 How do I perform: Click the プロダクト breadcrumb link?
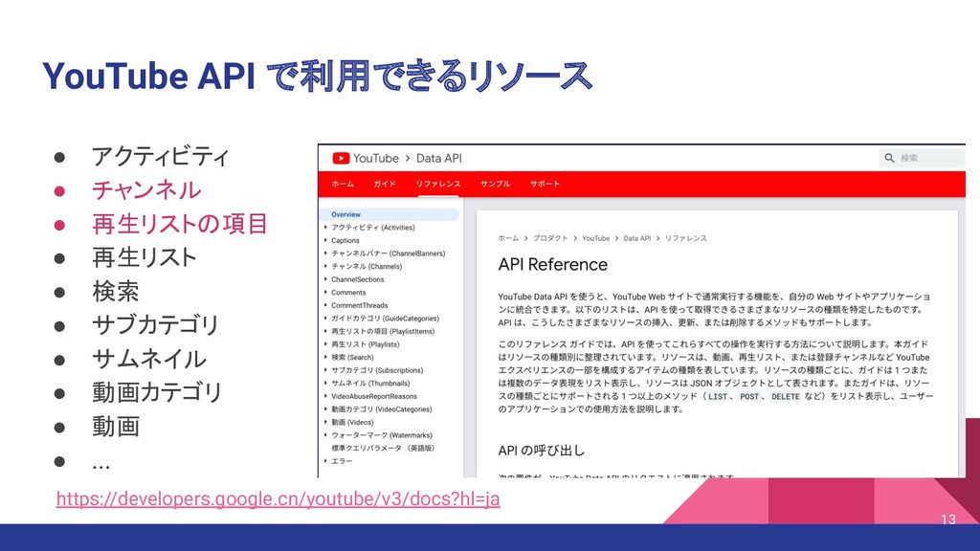click(x=550, y=238)
